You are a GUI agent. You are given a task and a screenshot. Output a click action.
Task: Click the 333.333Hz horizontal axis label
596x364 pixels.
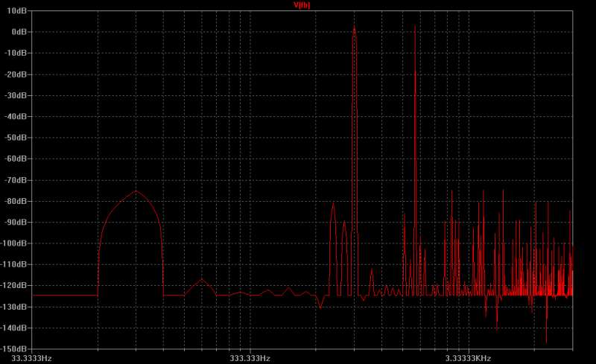pyautogui.click(x=250, y=358)
